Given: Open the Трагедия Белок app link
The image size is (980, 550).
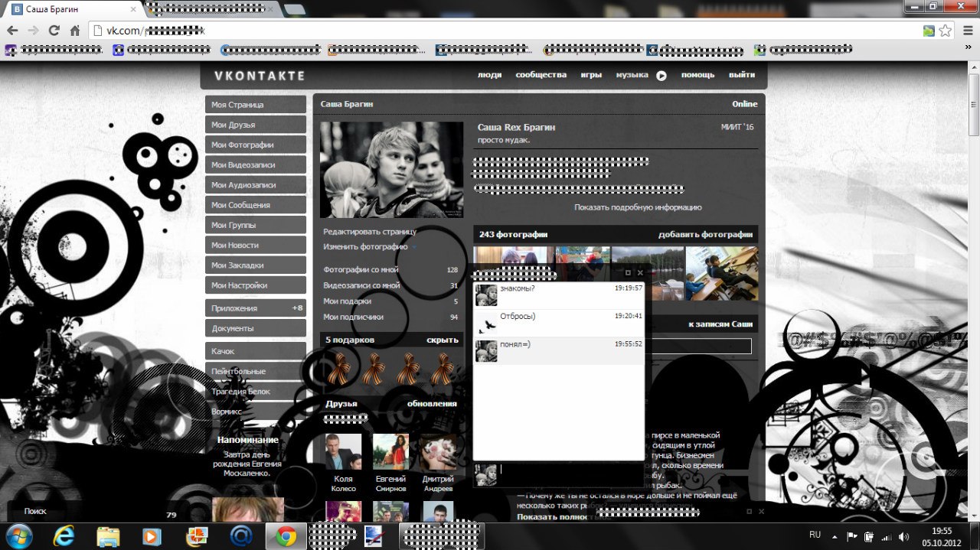Looking at the screenshot, I should click(x=256, y=391).
